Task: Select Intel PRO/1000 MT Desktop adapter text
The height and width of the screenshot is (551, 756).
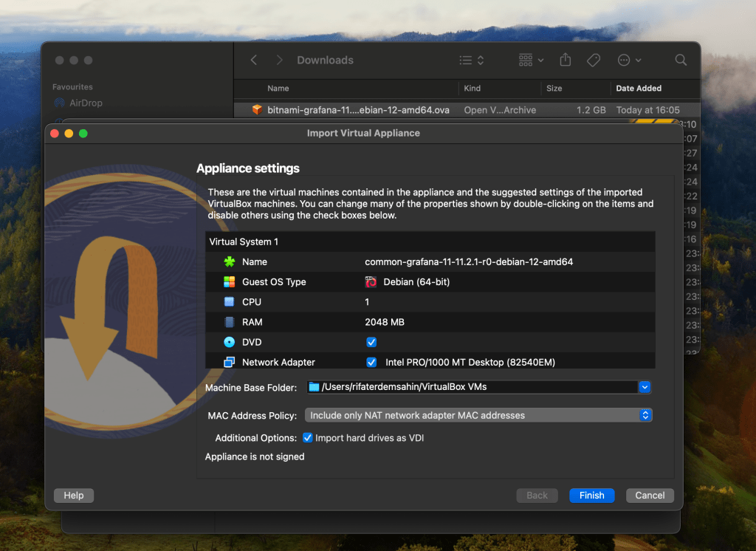Action: (470, 362)
